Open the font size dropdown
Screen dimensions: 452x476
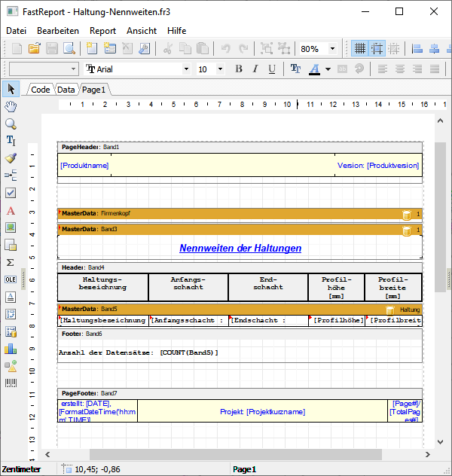[x=220, y=69]
